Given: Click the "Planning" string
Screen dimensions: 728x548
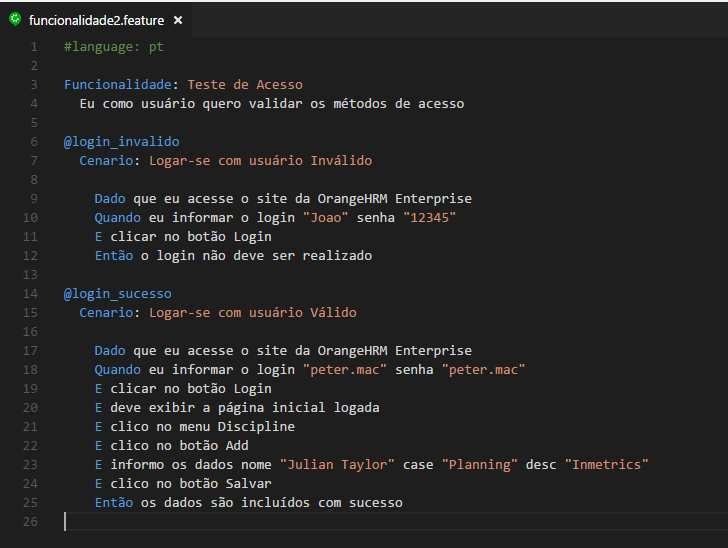Looking at the screenshot, I should (x=480, y=465).
